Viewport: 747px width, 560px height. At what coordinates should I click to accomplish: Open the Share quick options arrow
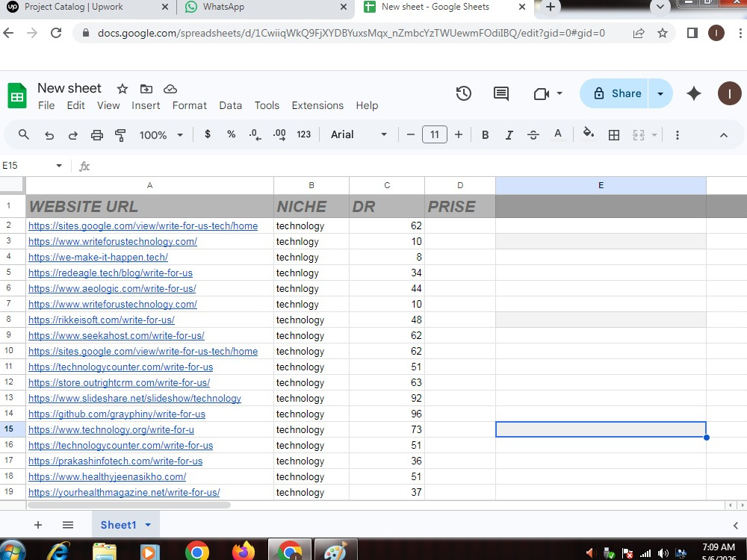click(x=660, y=93)
